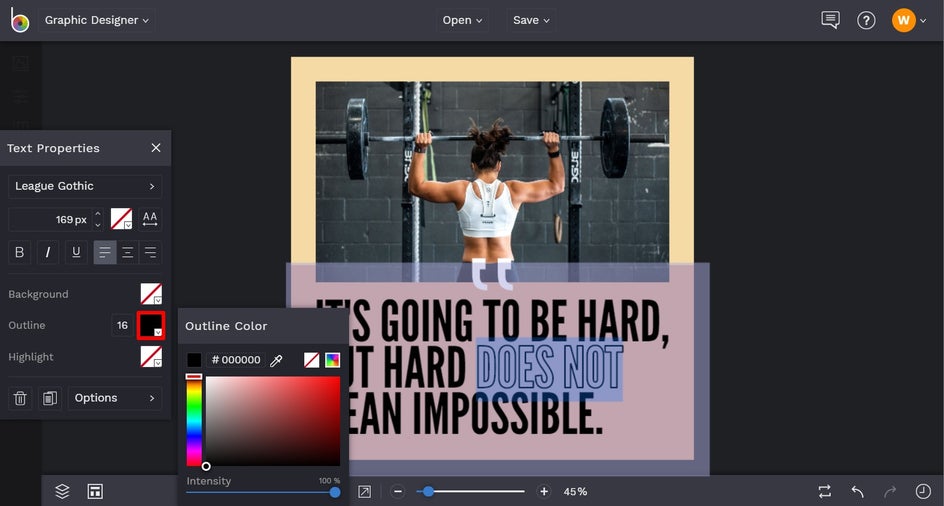This screenshot has width=944, height=506.
Task: Open the feedback chat icon
Action: pos(830,20)
